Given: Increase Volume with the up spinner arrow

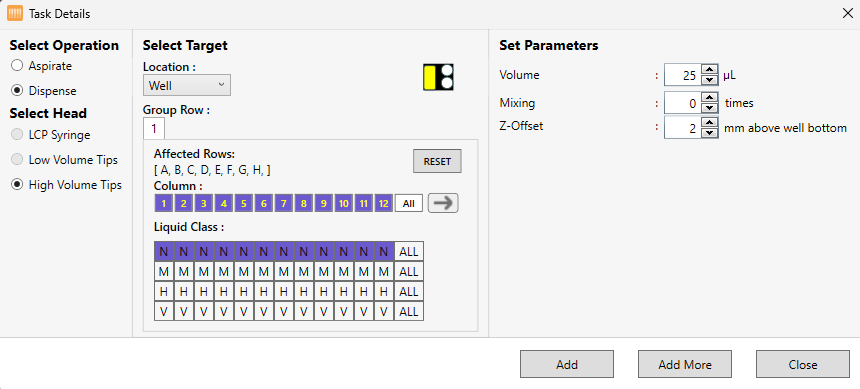Looking at the screenshot, I should [710, 70].
